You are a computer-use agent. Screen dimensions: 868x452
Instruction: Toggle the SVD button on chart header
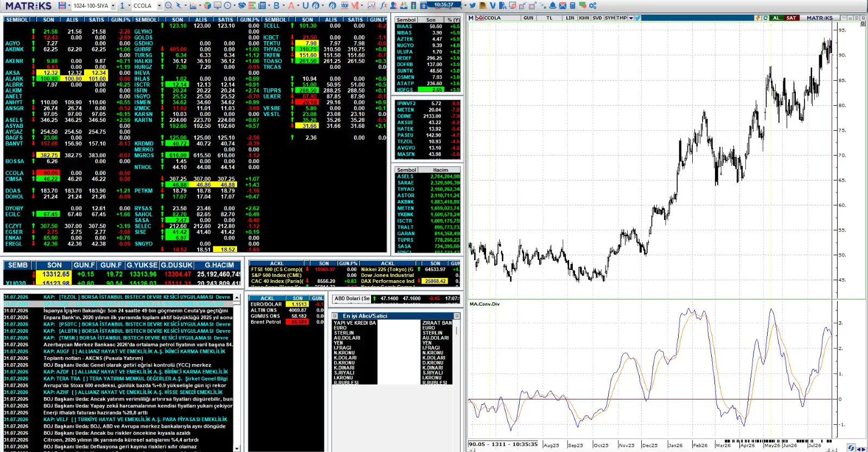pyautogui.click(x=597, y=18)
